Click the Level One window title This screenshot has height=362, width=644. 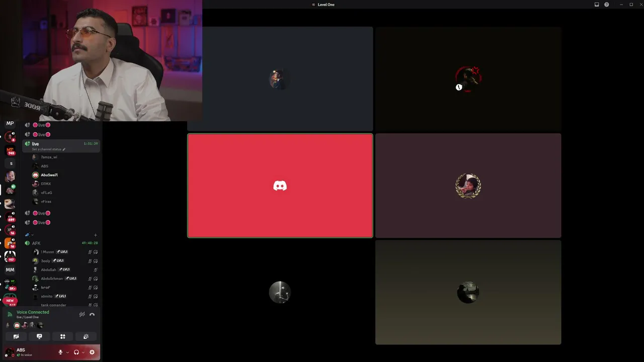326,5
